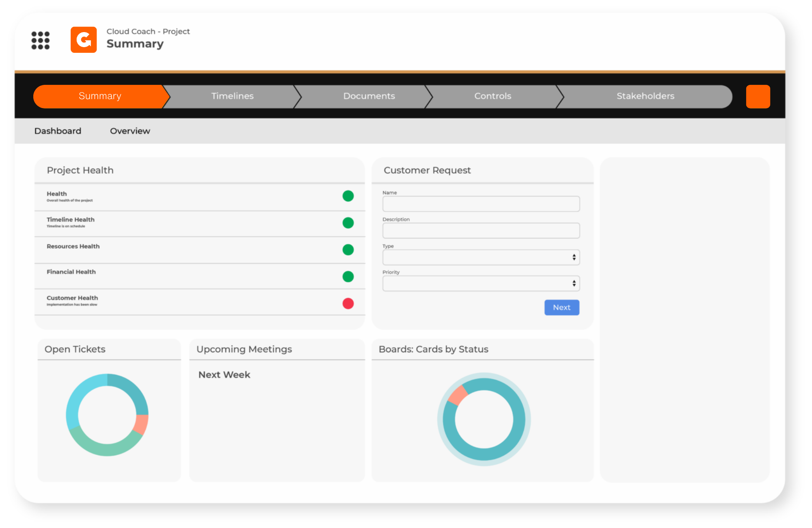Click the green Resources Health status dot
The height and width of the screenshot is (528, 812).
(348, 249)
